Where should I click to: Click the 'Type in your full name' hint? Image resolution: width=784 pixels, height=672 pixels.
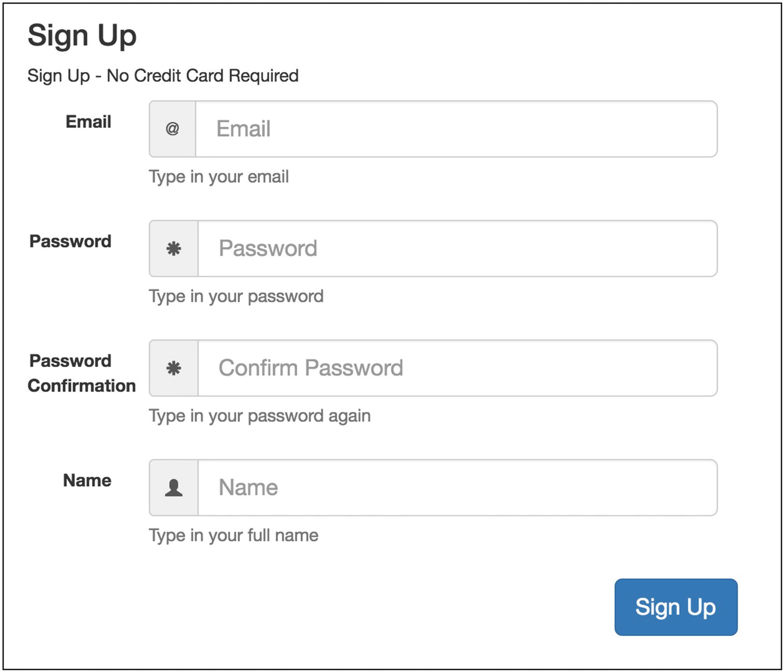pyautogui.click(x=233, y=536)
